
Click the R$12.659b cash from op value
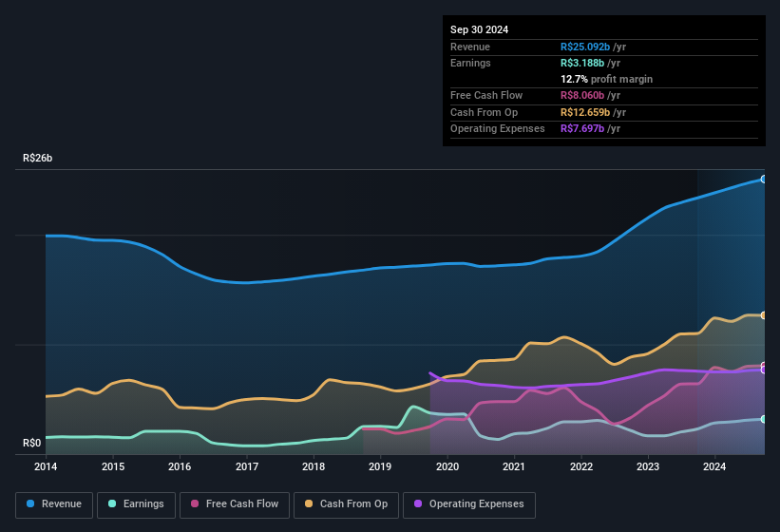pos(585,112)
